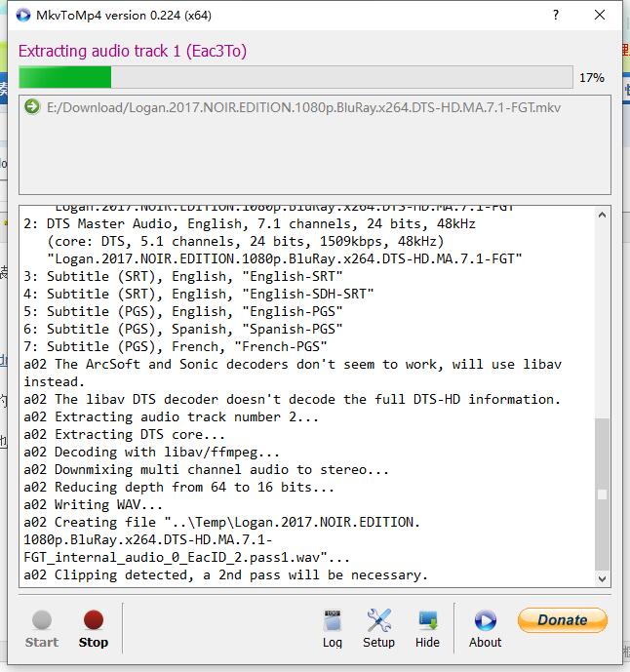The width and height of the screenshot is (630, 672).
Task: Click the MkvToMp4 title bar app icon
Action: tap(23, 16)
